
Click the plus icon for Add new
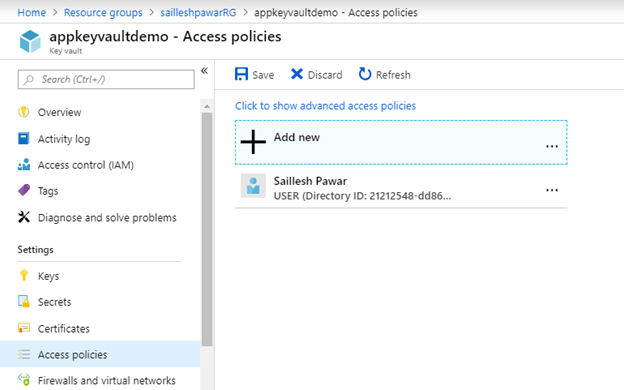[253, 142]
